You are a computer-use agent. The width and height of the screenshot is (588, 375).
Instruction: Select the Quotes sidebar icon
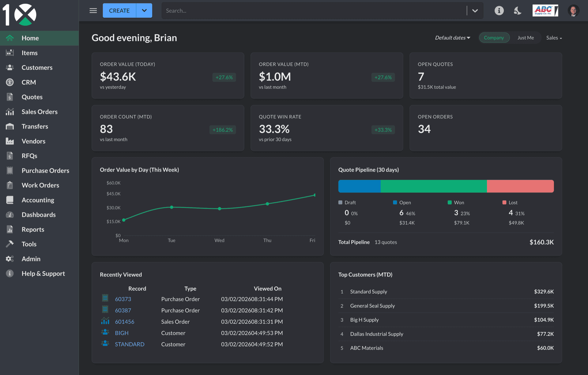point(10,97)
